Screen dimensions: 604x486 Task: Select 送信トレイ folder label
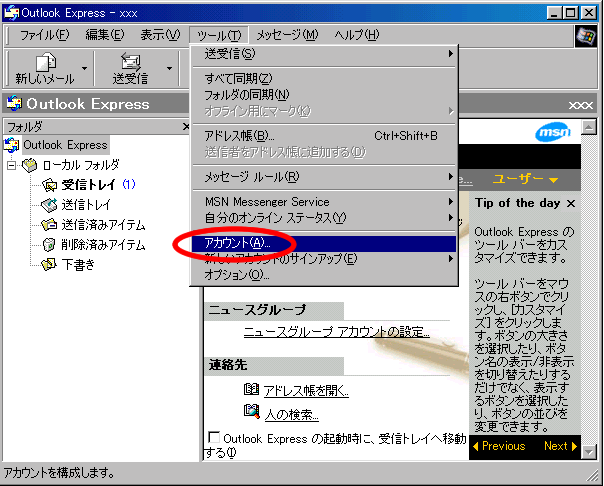click(x=86, y=205)
